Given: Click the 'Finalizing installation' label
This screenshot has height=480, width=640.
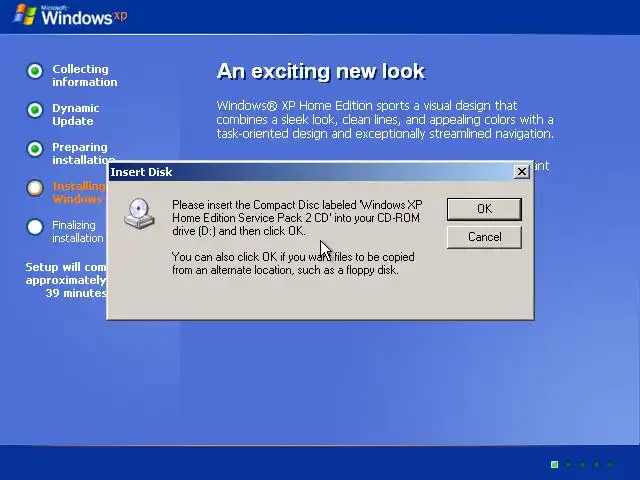Looking at the screenshot, I should (x=78, y=231).
